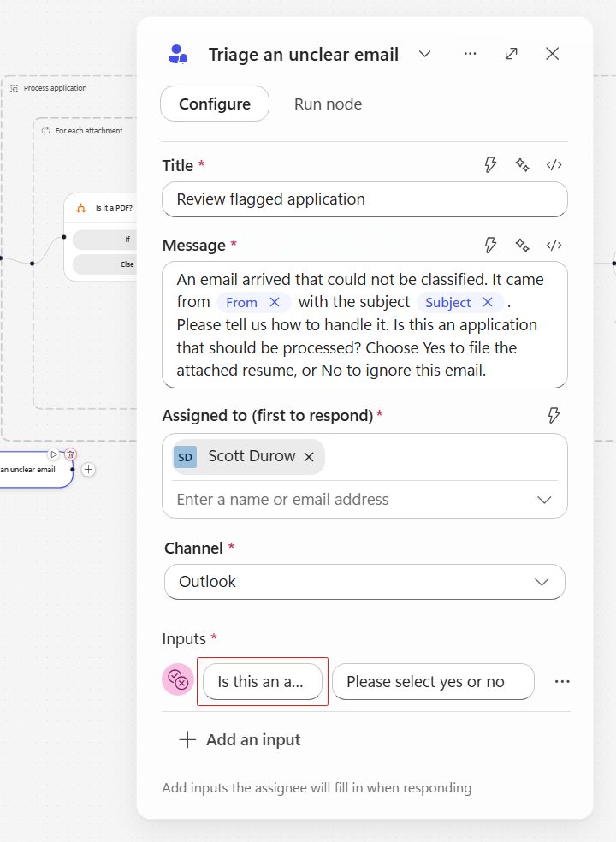Open the code expression editor for Title
The width and height of the screenshot is (616, 842).
(x=554, y=164)
